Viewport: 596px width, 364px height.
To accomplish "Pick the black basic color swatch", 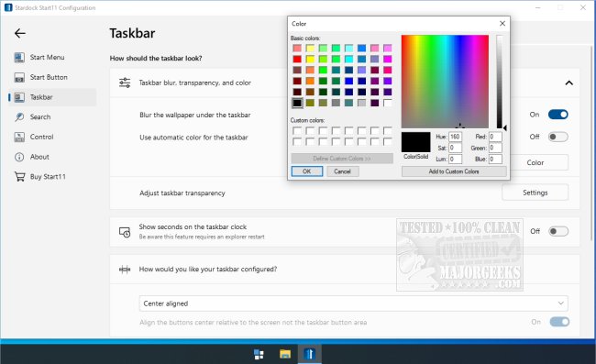I will click(x=297, y=103).
